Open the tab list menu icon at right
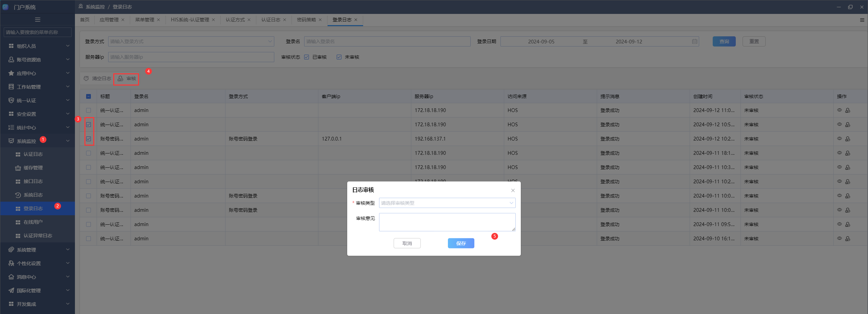Image resolution: width=868 pixels, height=314 pixels. (862, 20)
